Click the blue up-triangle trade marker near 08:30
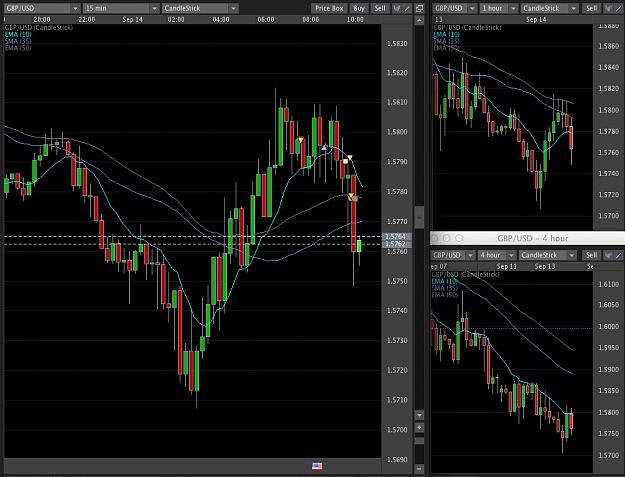This screenshot has height=477, width=625. (324, 147)
